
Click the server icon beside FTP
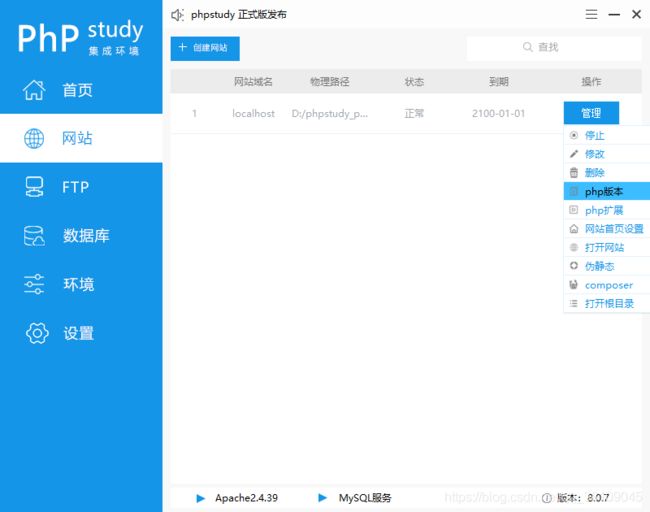[x=34, y=187]
